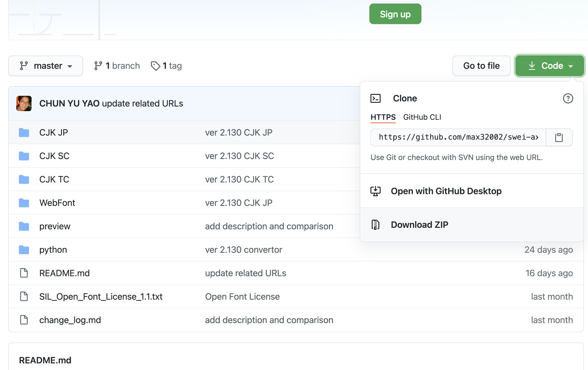Screen dimensions: 588x370
Task: Open the SIL_Open_Font_License_1.1.txt file link
Action: point(101,297)
